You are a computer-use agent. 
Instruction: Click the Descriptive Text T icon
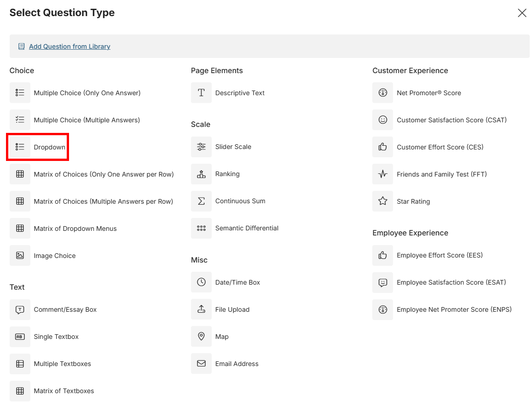coord(201,92)
